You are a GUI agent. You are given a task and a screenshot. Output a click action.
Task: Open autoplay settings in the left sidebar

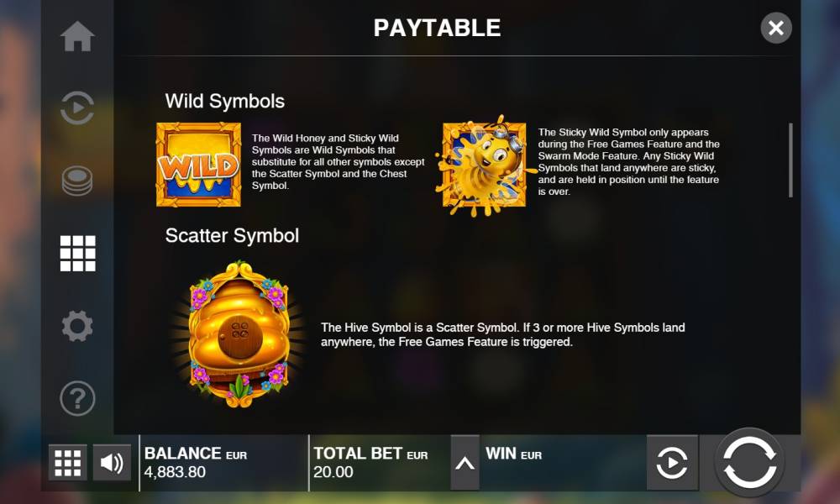(x=77, y=108)
